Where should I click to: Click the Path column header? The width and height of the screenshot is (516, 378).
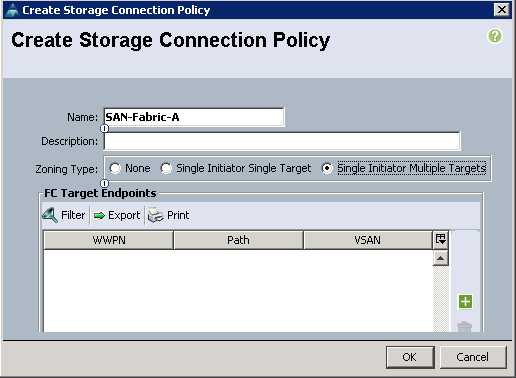tap(238, 240)
